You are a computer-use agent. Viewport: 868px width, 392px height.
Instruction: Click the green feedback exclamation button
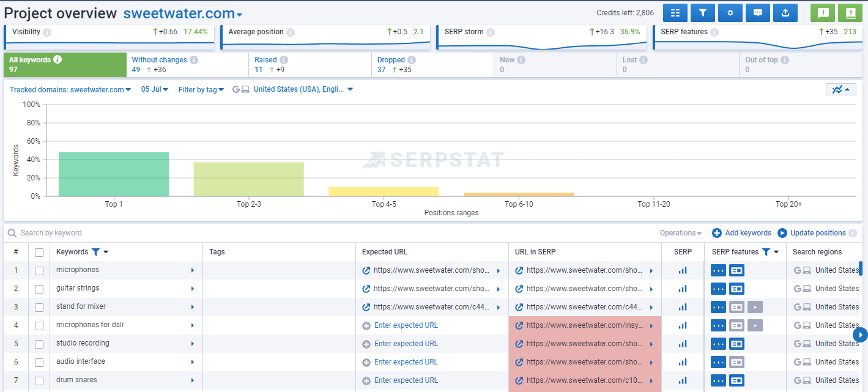click(x=823, y=12)
